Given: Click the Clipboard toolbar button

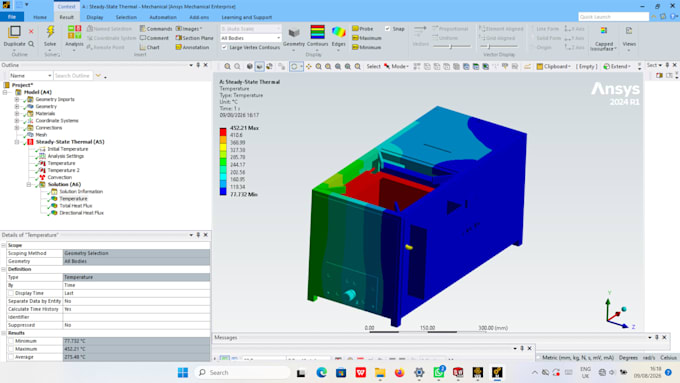Looking at the screenshot, I should [x=553, y=66].
